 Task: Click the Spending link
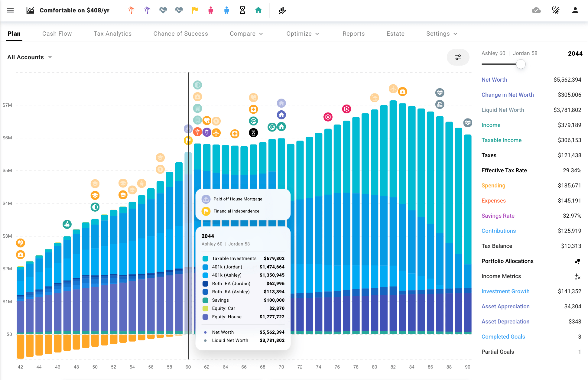(493, 186)
